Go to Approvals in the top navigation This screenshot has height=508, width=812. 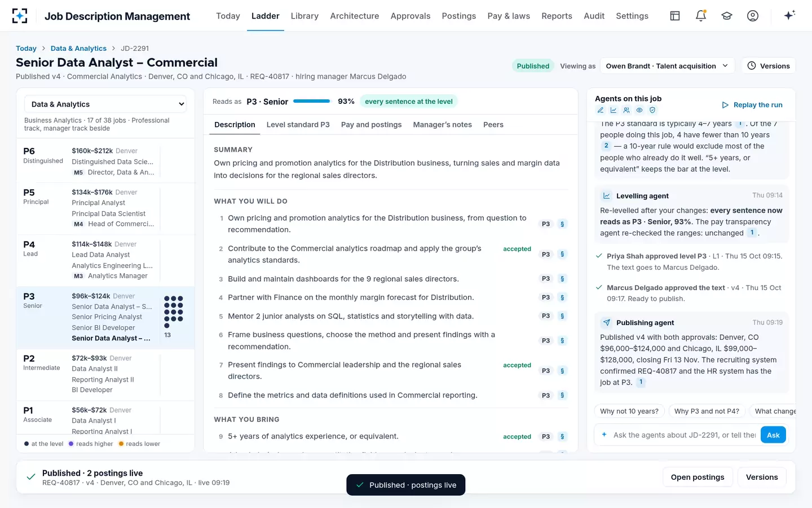tap(411, 16)
